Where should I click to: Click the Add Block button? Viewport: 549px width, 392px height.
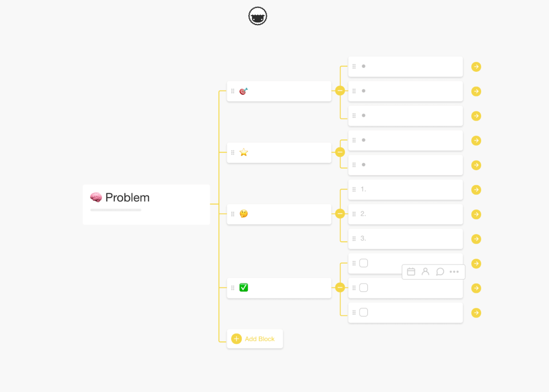pos(255,339)
